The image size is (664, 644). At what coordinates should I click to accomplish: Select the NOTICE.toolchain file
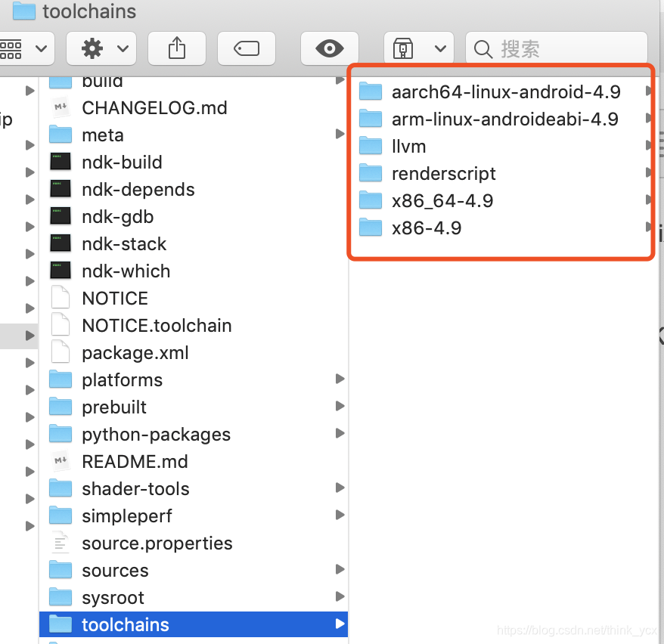[194, 325]
